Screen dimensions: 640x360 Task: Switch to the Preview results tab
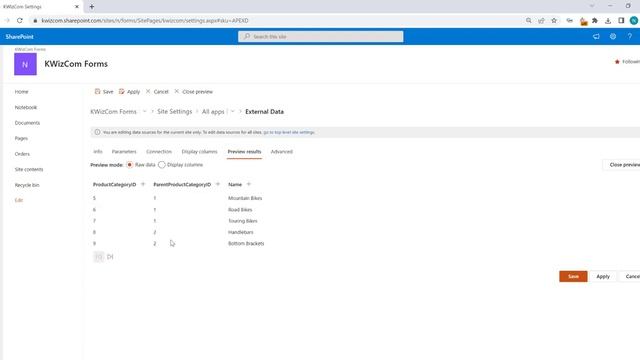tap(244, 151)
